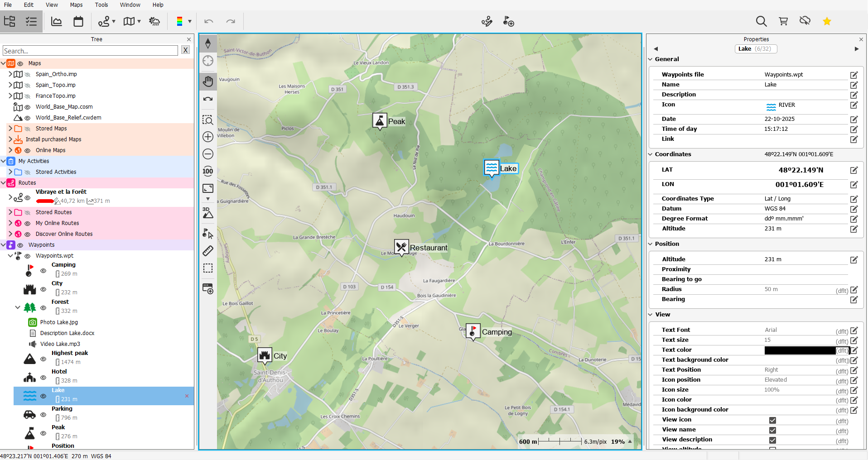Go to next waypoint in Properties
The image size is (868, 460).
[x=857, y=49]
